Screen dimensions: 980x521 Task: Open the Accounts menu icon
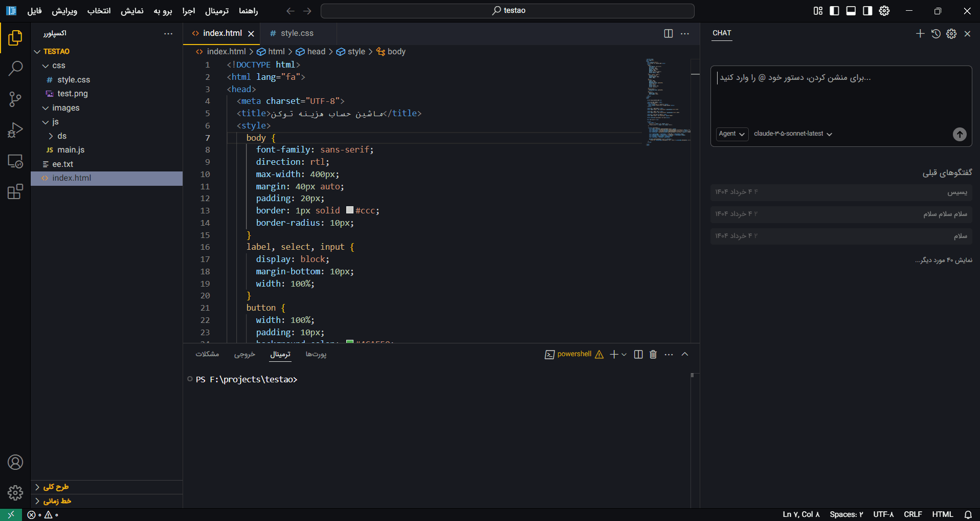(15, 462)
